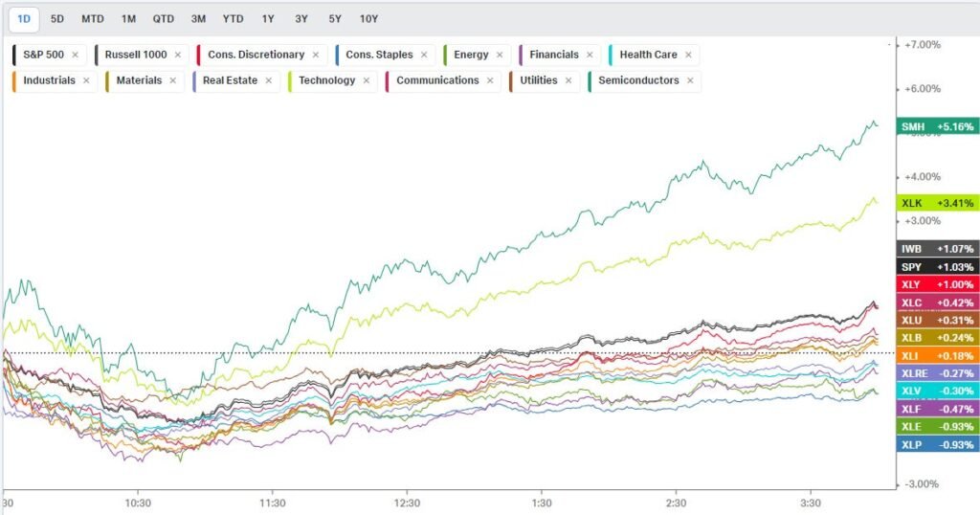980x515 pixels.
Task: Remove Energy sector from the comparison
Action: [500, 55]
